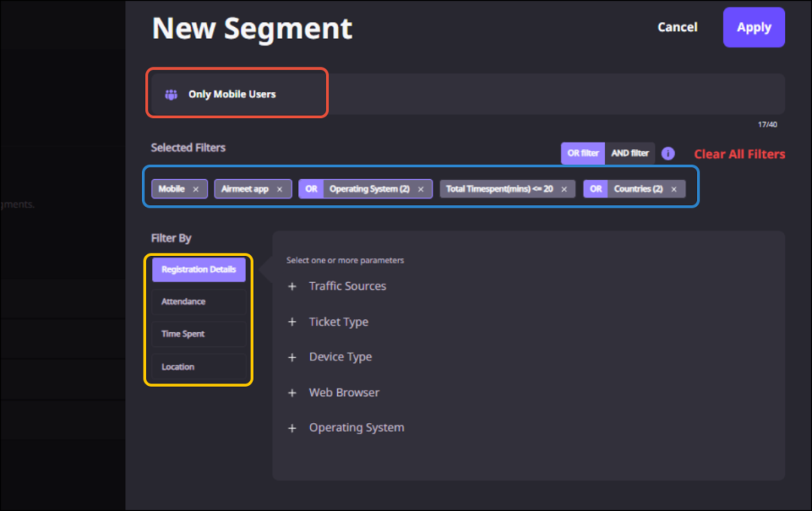Image resolution: width=812 pixels, height=511 pixels.
Task: Remove the Total Timespent filter chip
Action: point(564,189)
